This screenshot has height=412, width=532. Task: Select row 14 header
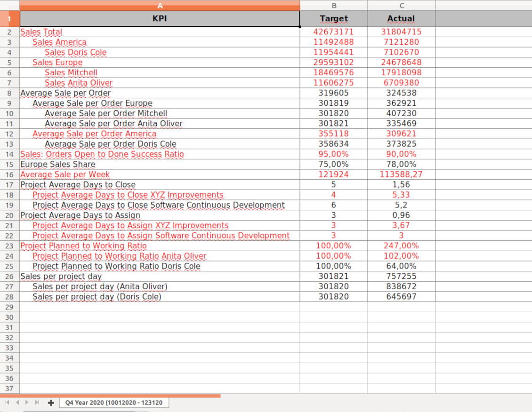click(x=9, y=154)
